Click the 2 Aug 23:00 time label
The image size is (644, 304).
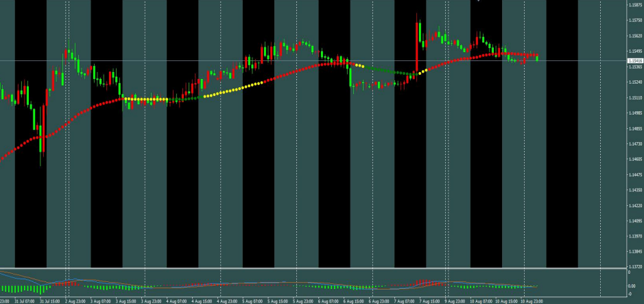coord(74,301)
